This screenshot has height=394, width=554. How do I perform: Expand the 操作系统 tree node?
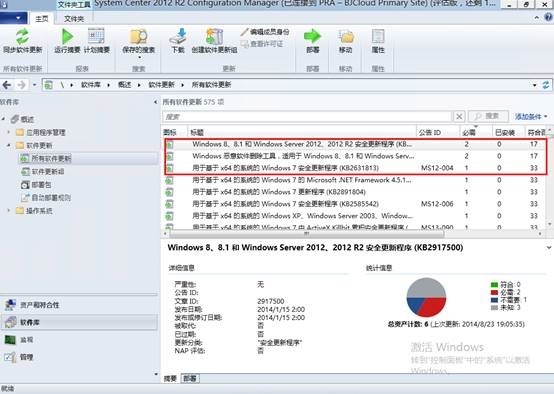[9, 211]
